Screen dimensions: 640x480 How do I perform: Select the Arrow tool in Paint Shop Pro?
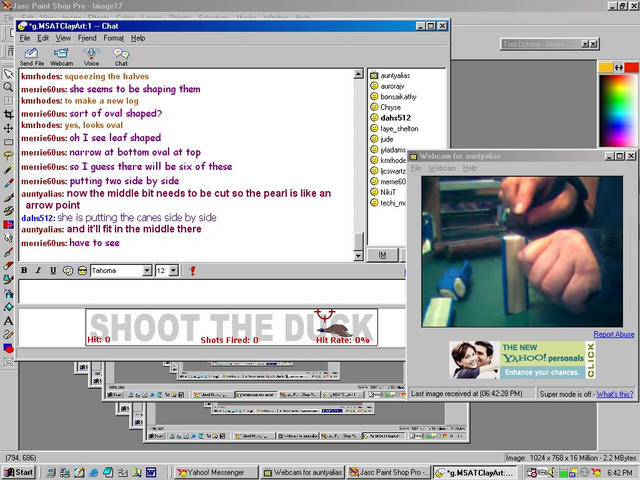8,74
